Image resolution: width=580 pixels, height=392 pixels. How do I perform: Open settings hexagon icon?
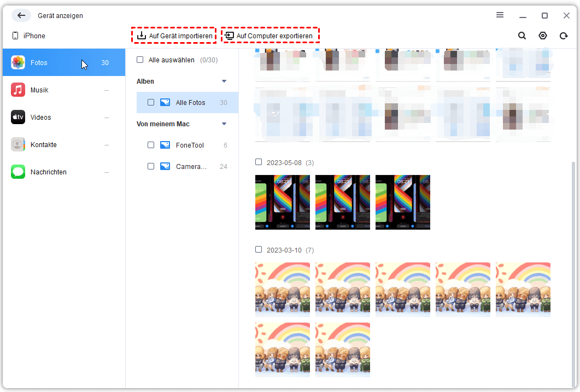[543, 36]
